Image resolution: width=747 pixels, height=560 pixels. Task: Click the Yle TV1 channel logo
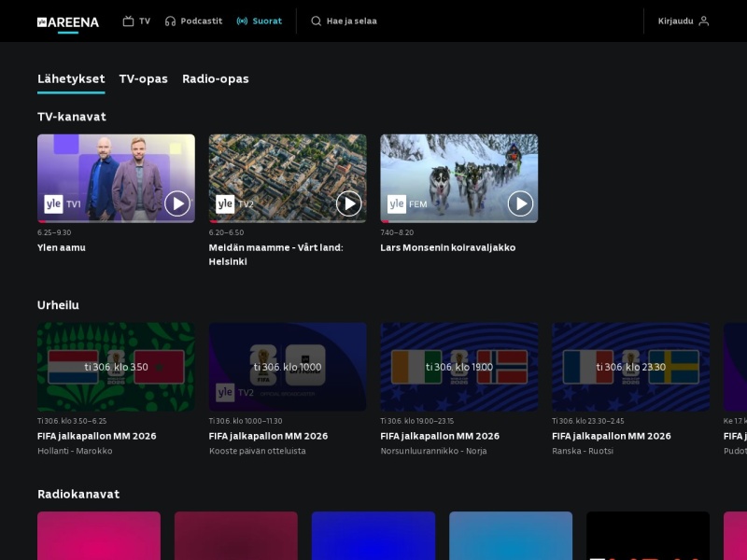(x=63, y=204)
